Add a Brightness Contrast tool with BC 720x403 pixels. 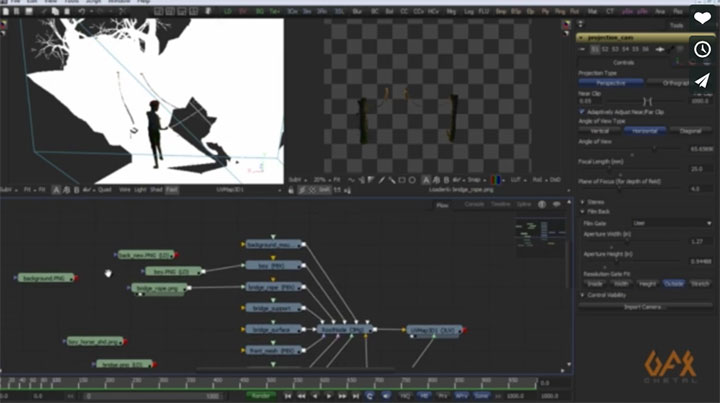pos(375,11)
